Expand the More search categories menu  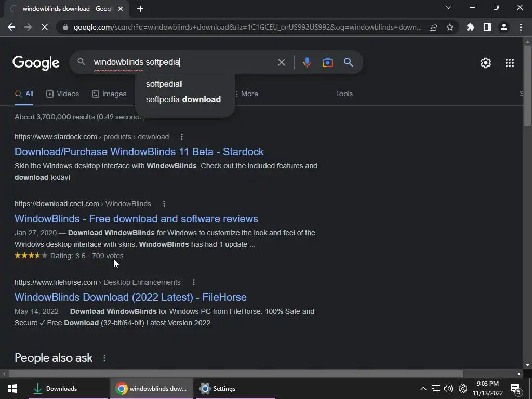[247, 94]
